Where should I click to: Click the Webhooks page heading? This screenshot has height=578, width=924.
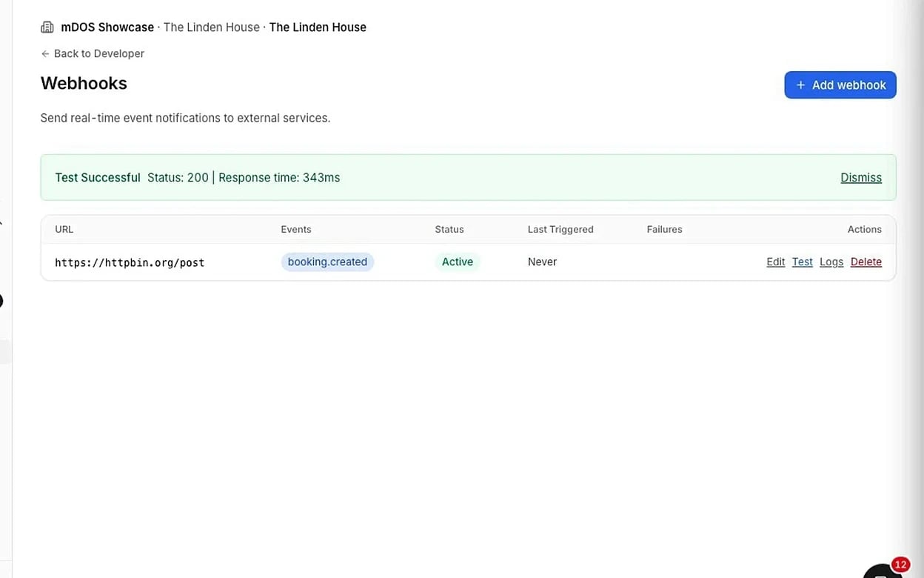pyautogui.click(x=84, y=83)
